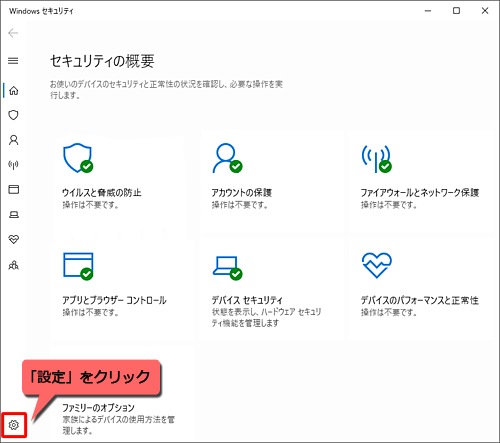500x443 pixels.
Task: Click the large antenna icon for ファイアウォール
Action: point(377,159)
